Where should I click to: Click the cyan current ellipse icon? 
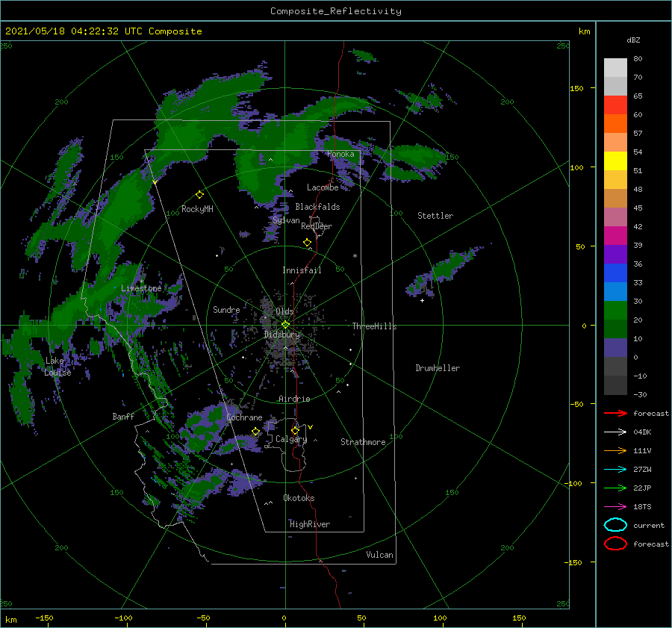(615, 525)
